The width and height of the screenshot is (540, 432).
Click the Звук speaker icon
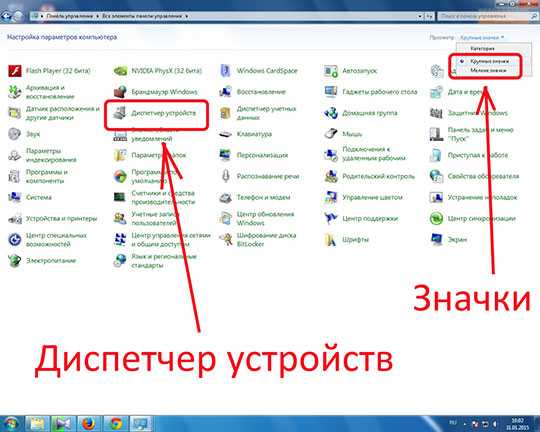[x=15, y=134]
